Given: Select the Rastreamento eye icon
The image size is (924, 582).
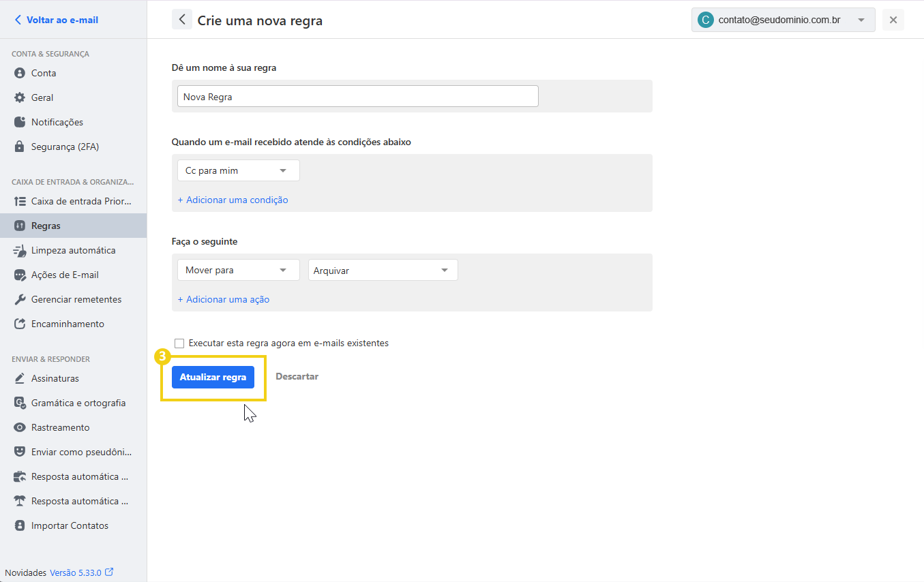Looking at the screenshot, I should [x=20, y=427].
